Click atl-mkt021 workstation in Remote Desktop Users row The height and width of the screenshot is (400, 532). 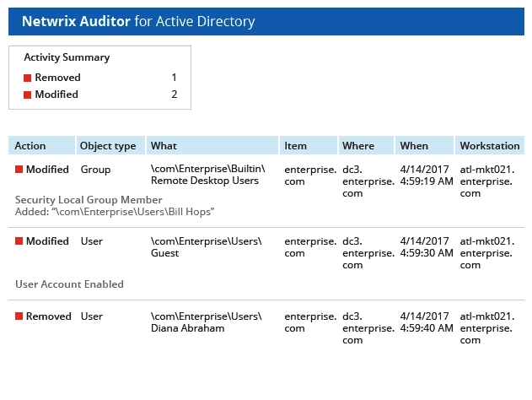point(487,181)
